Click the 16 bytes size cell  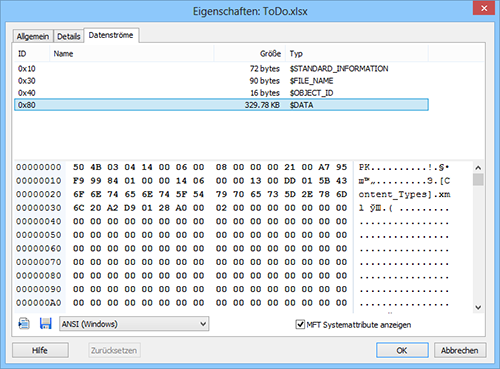(265, 93)
